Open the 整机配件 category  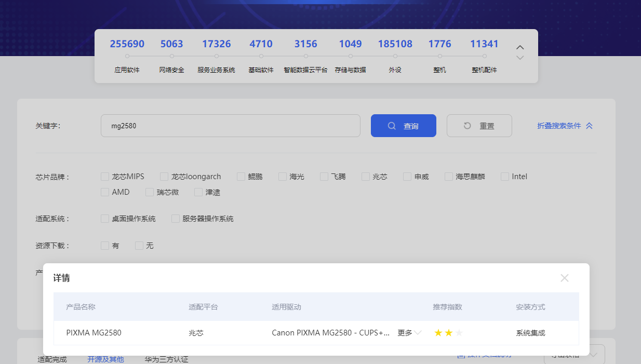click(x=485, y=70)
